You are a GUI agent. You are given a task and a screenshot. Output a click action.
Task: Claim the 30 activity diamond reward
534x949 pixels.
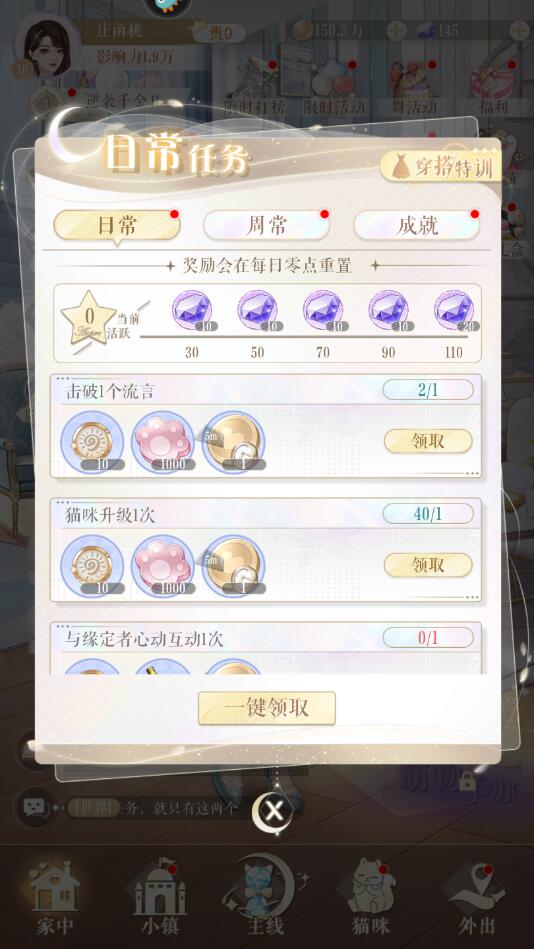193,310
